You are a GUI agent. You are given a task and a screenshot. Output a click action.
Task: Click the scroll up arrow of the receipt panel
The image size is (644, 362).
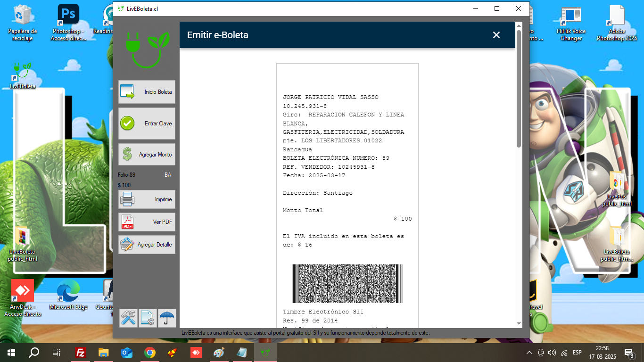519,26
